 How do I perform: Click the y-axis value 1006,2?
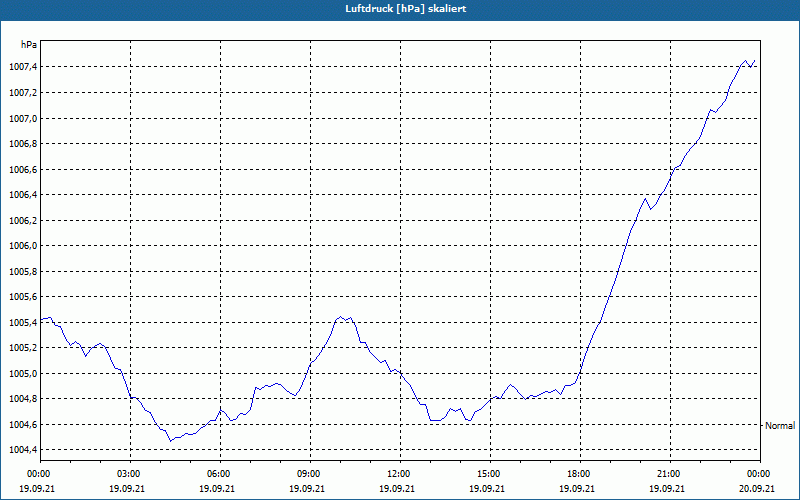pos(22,220)
